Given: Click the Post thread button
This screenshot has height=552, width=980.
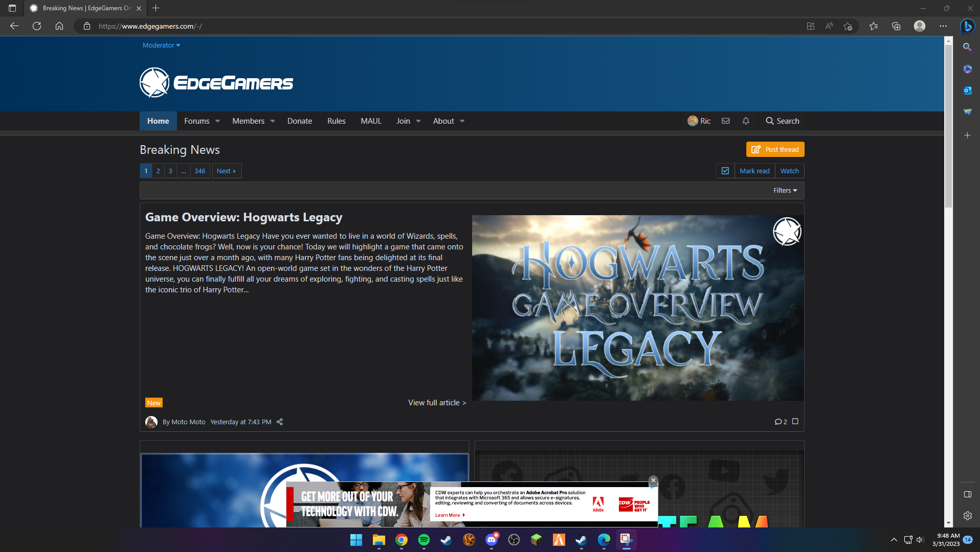Looking at the screenshot, I should pos(775,150).
